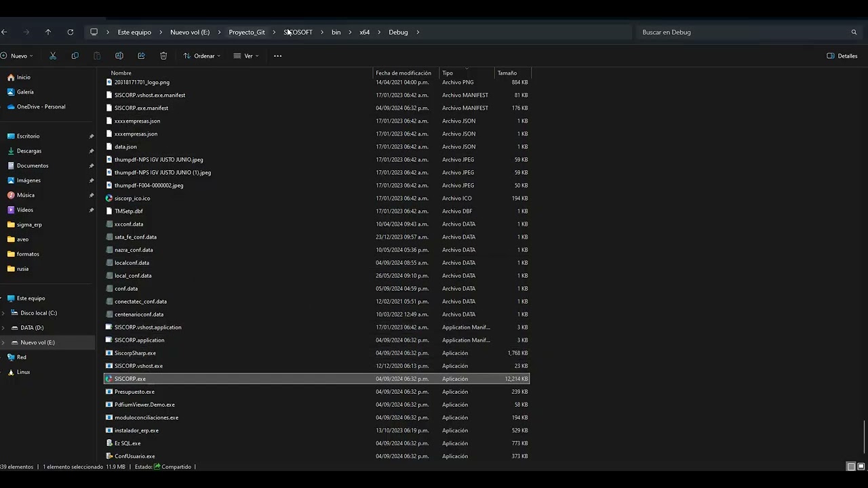
Task: Click the Copy icon in toolbar
Action: (x=75, y=56)
